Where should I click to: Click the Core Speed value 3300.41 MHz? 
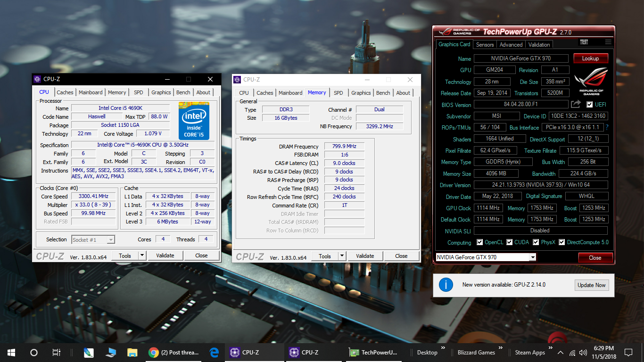94,196
